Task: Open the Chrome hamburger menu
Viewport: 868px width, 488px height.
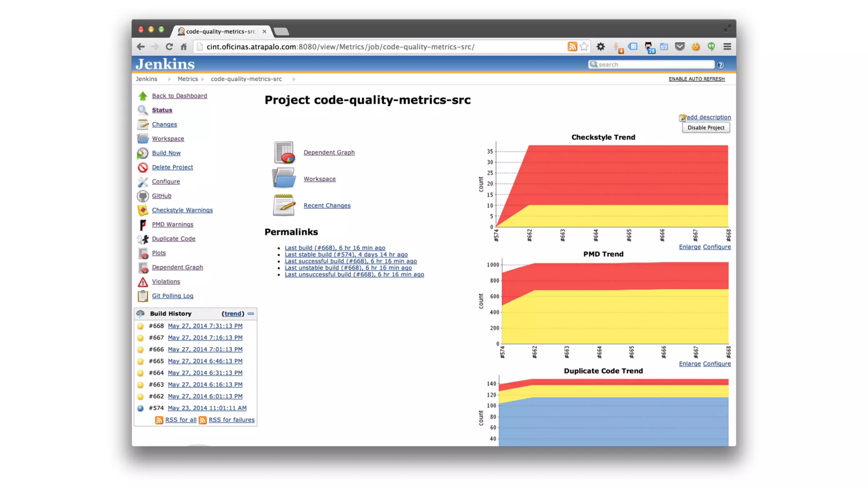Action: pos(727,47)
